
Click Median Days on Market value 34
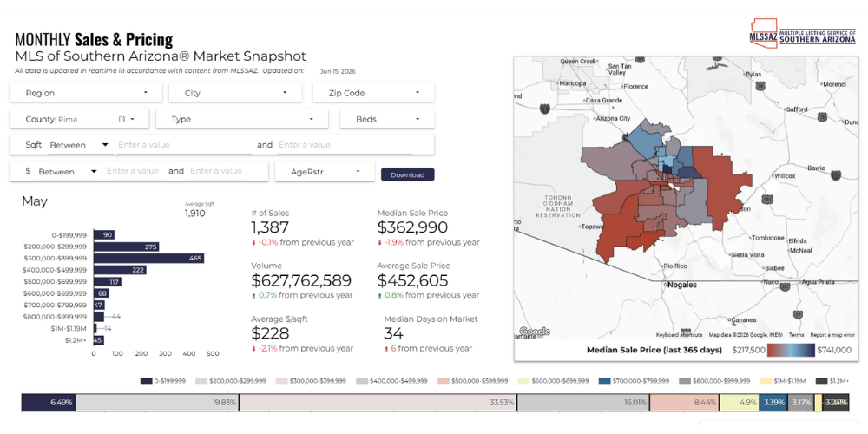pyautogui.click(x=393, y=333)
